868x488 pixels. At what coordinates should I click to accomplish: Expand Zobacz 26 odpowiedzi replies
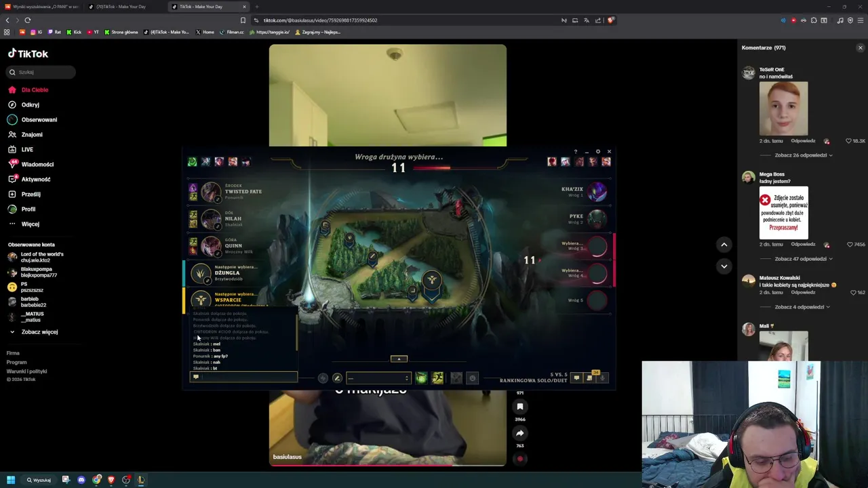(x=803, y=155)
